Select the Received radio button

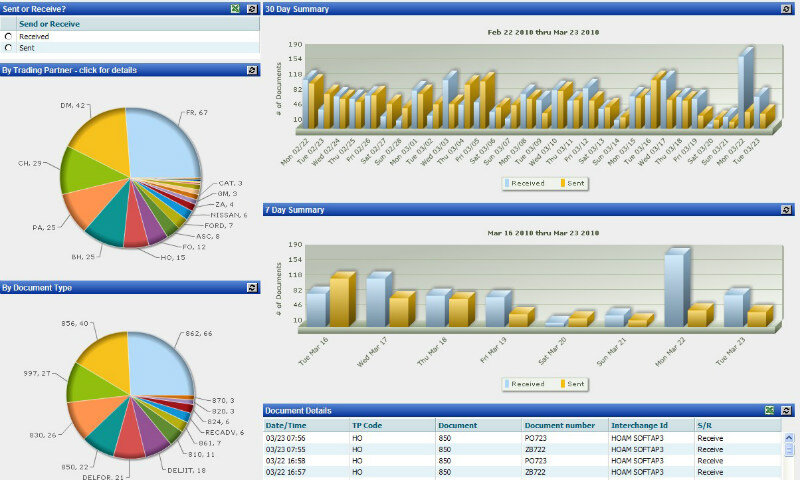pos(9,36)
